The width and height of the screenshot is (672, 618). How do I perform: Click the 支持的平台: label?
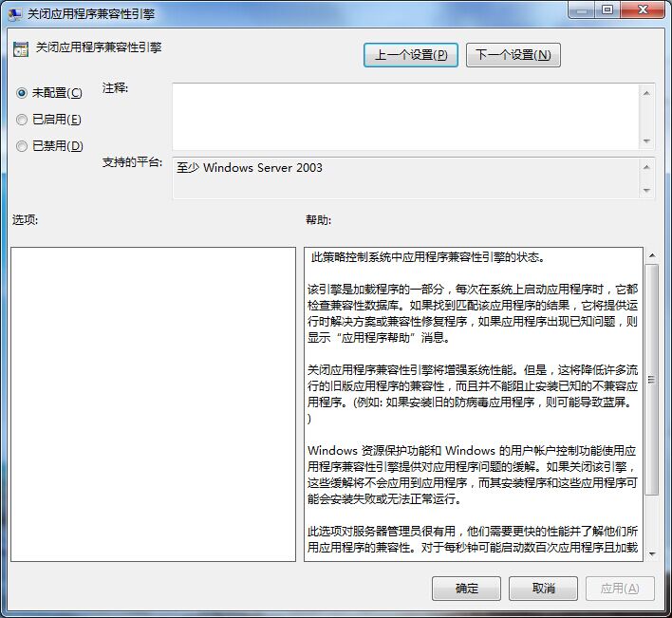coord(132,162)
